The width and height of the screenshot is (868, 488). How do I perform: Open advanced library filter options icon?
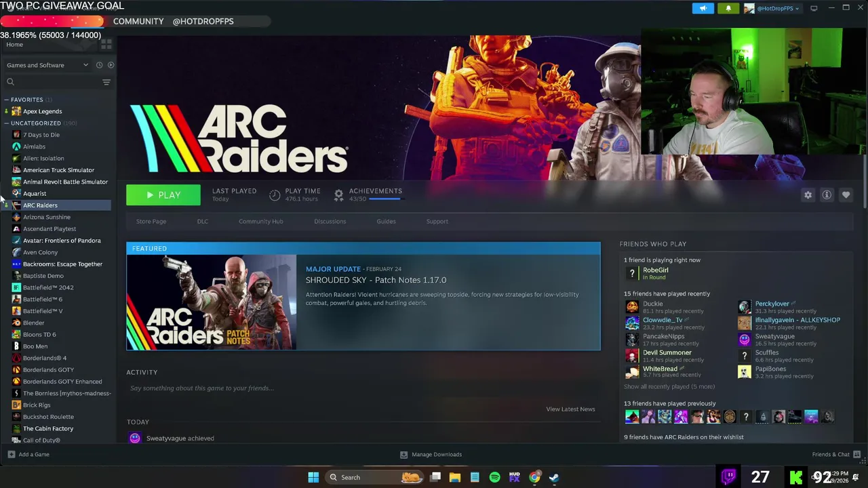pyautogui.click(x=106, y=82)
